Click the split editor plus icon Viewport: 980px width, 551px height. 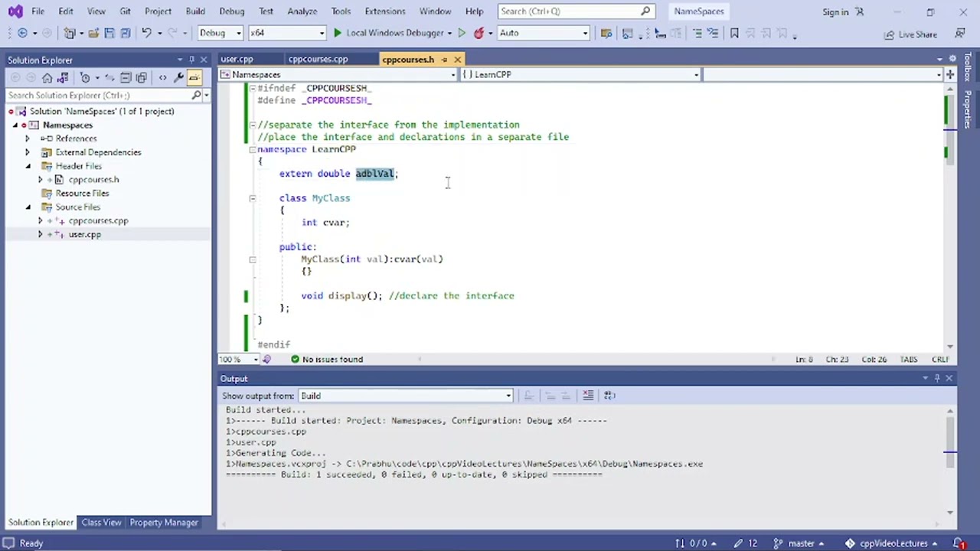(x=950, y=74)
